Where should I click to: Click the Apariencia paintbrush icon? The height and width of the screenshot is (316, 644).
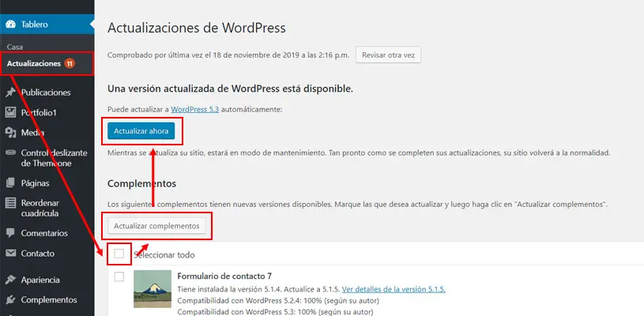click(11, 280)
